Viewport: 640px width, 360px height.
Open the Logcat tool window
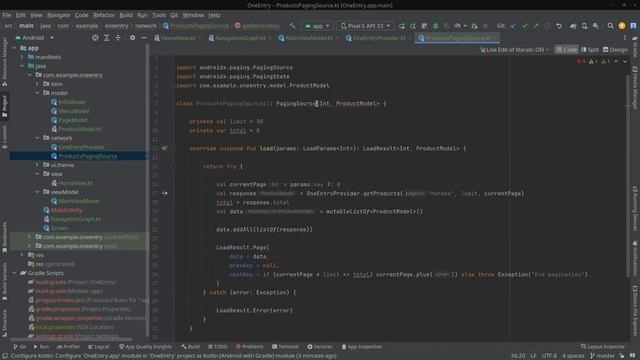coord(99,347)
